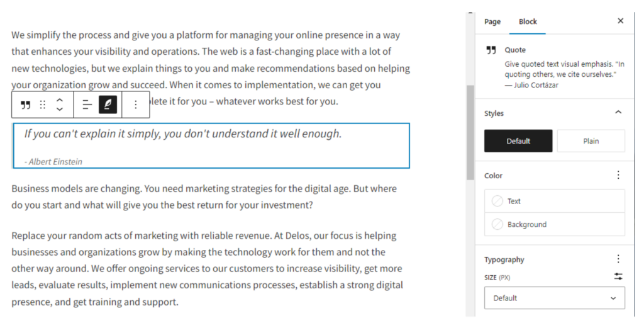Click the Quote block type icon in toolbar
Image resolution: width=644 pixels, height=335 pixels.
[26, 105]
